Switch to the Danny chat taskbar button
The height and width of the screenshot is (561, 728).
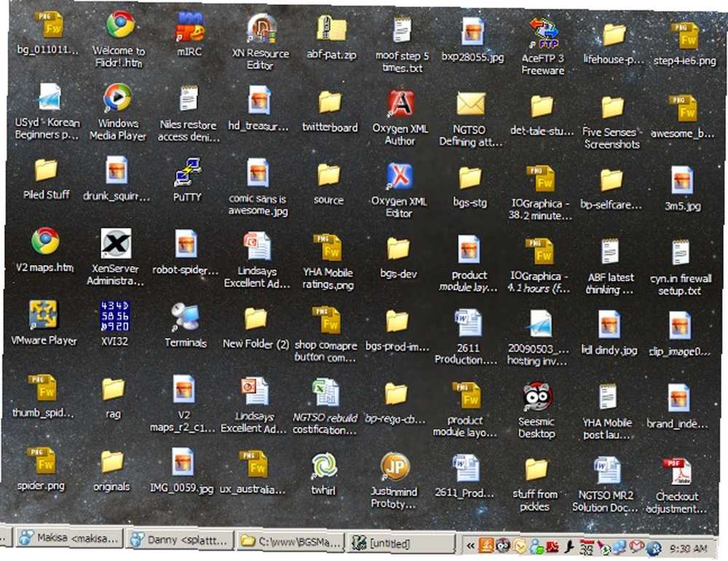pyautogui.click(x=181, y=540)
